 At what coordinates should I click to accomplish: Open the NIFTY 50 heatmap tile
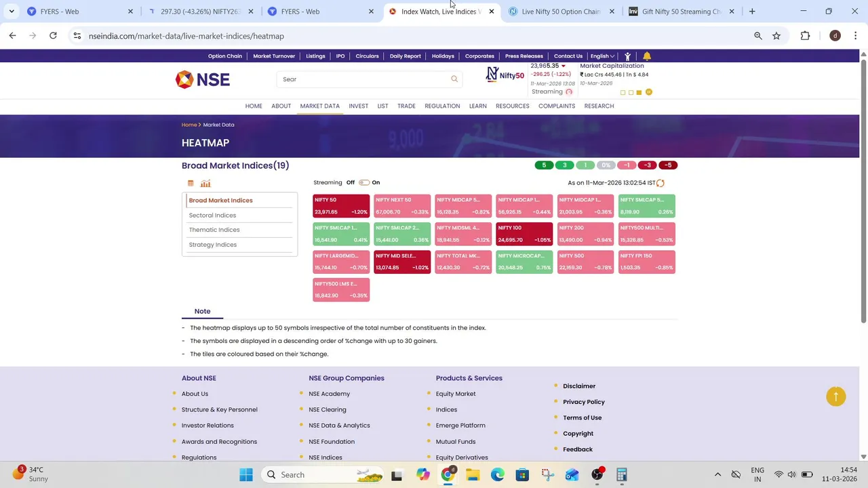[341, 206]
